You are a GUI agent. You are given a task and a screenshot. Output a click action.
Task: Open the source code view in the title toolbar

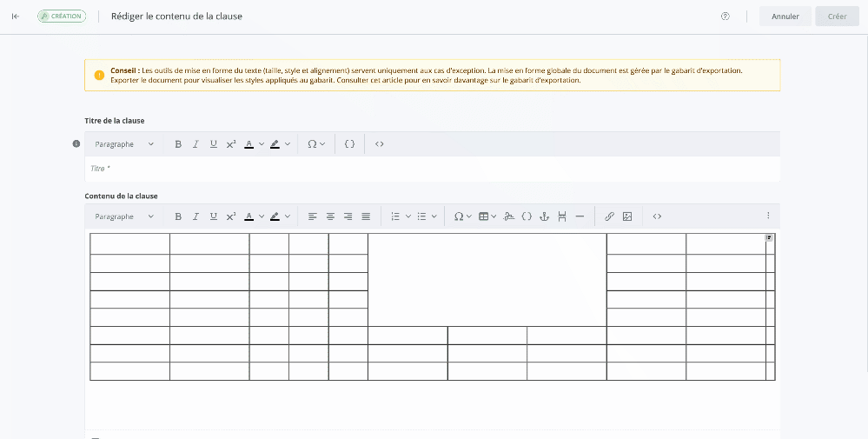click(x=379, y=144)
